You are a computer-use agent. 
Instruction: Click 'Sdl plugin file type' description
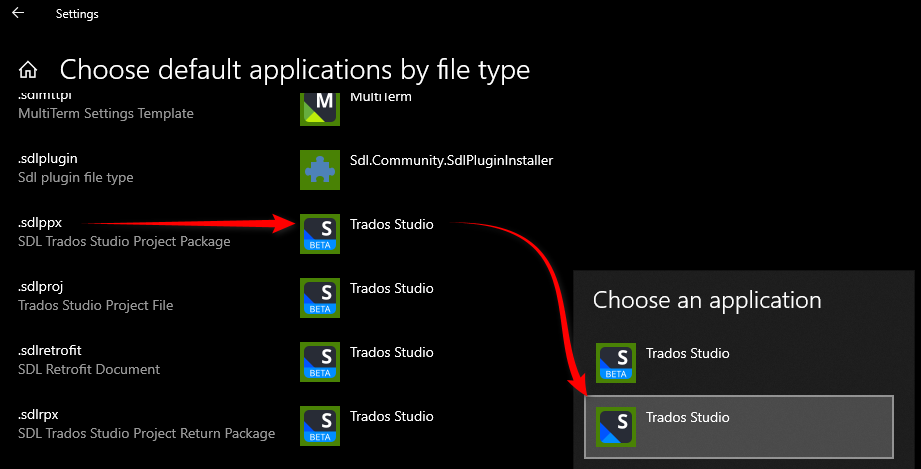76,177
